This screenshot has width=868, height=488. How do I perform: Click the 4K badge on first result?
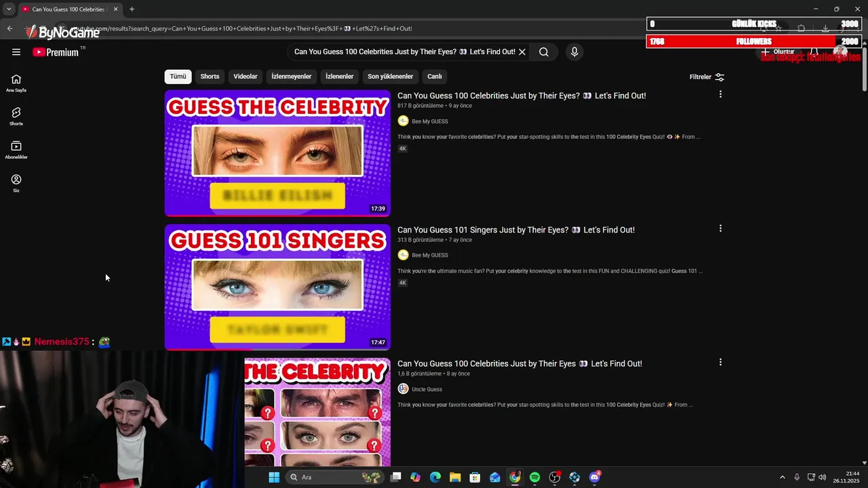402,148
